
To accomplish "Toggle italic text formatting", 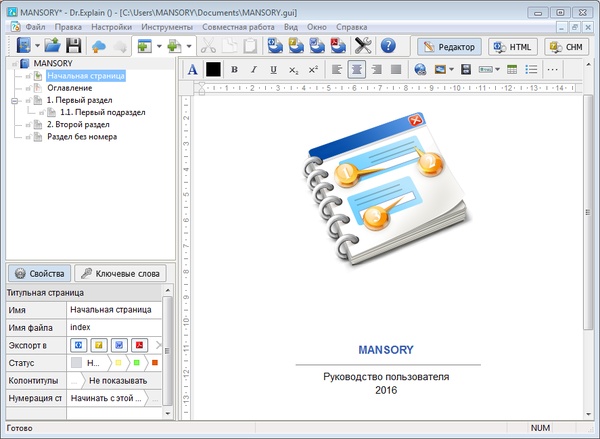I will [x=254, y=69].
